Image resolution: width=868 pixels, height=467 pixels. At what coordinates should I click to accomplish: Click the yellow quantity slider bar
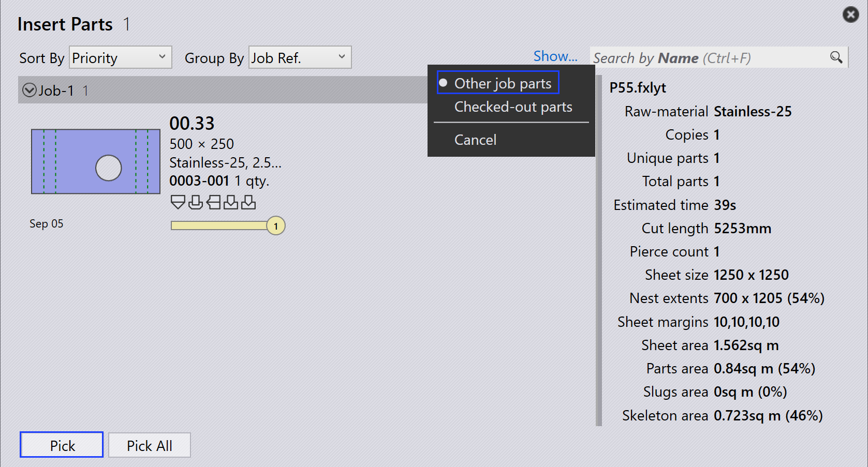[x=219, y=225]
